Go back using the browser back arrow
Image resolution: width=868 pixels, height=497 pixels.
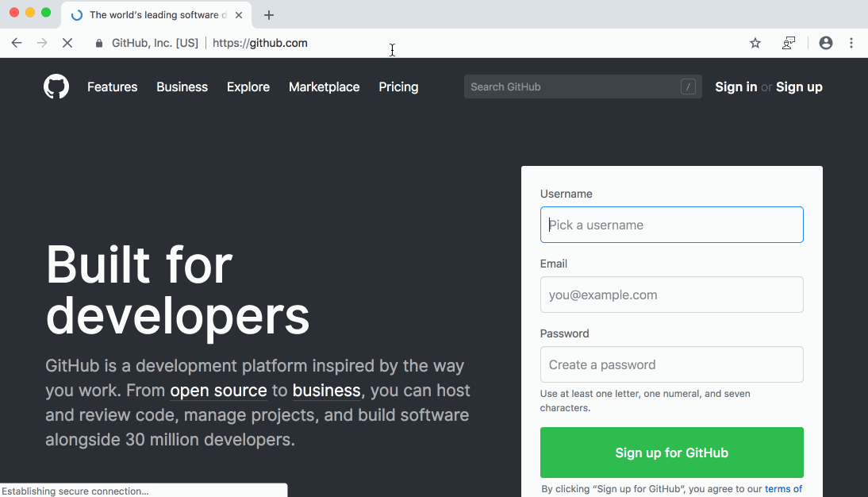[x=17, y=43]
